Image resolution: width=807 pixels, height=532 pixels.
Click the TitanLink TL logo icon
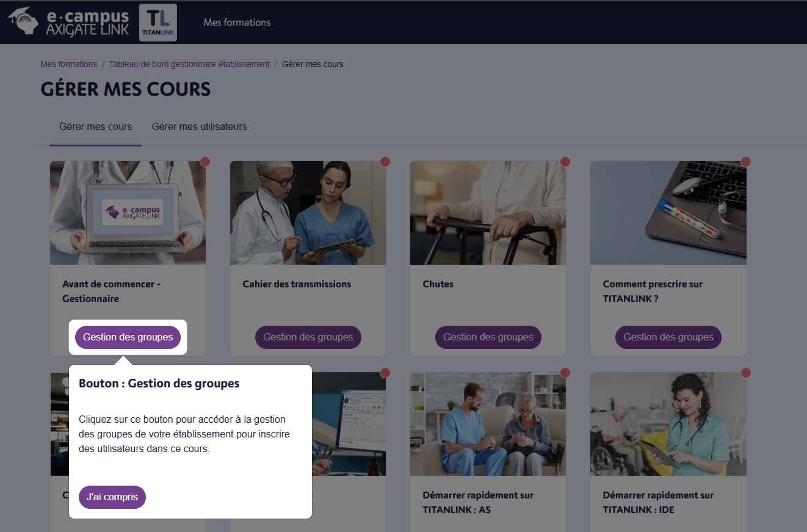(158, 23)
